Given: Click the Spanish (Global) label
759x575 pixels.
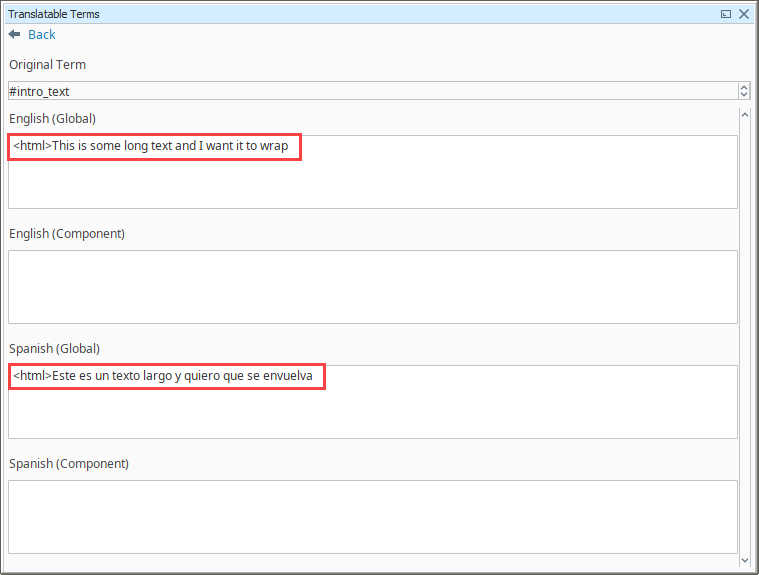Looking at the screenshot, I should tap(55, 348).
